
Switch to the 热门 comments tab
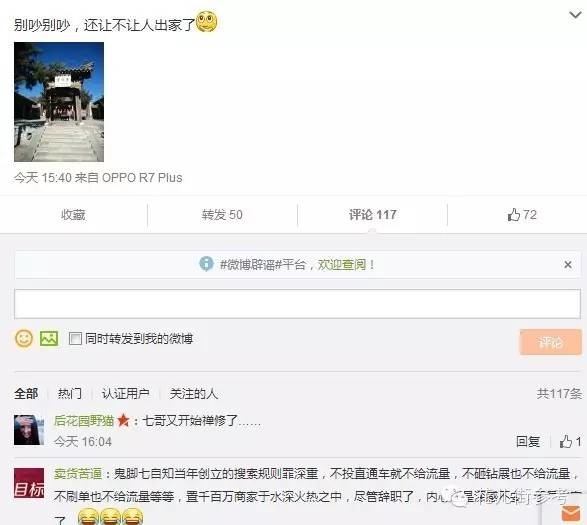pyautogui.click(x=70, y=394)
